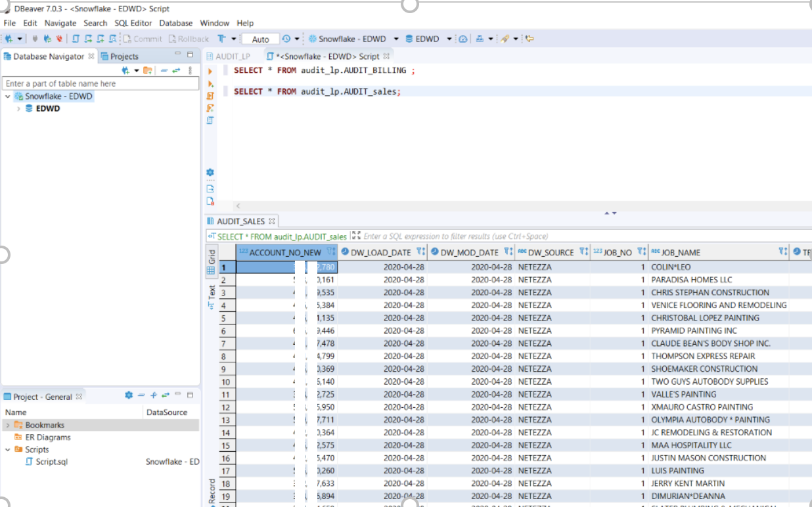Click transaction mode icon in toolbar

(x=222, y=39)
